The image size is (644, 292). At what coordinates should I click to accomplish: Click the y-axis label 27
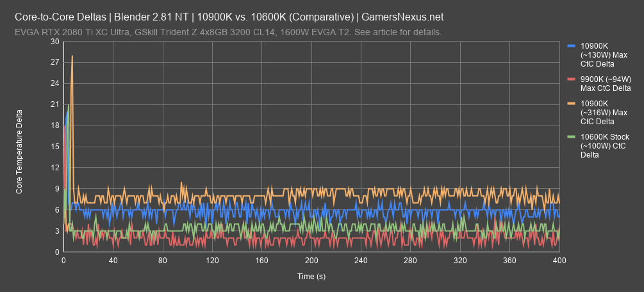point(56,62)
